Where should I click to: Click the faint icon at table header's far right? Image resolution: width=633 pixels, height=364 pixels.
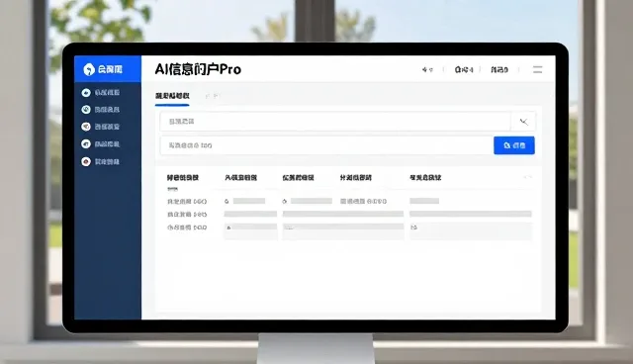[527, 177]
